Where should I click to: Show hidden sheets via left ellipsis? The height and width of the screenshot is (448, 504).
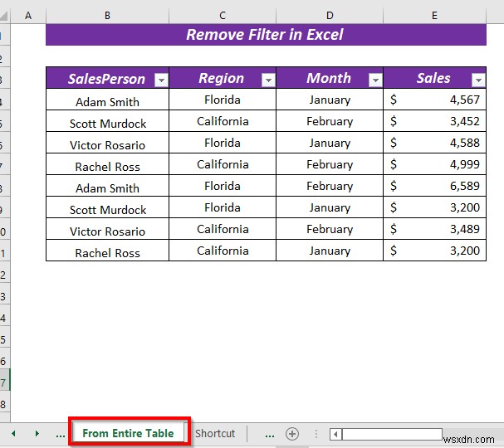click(61, 436)
